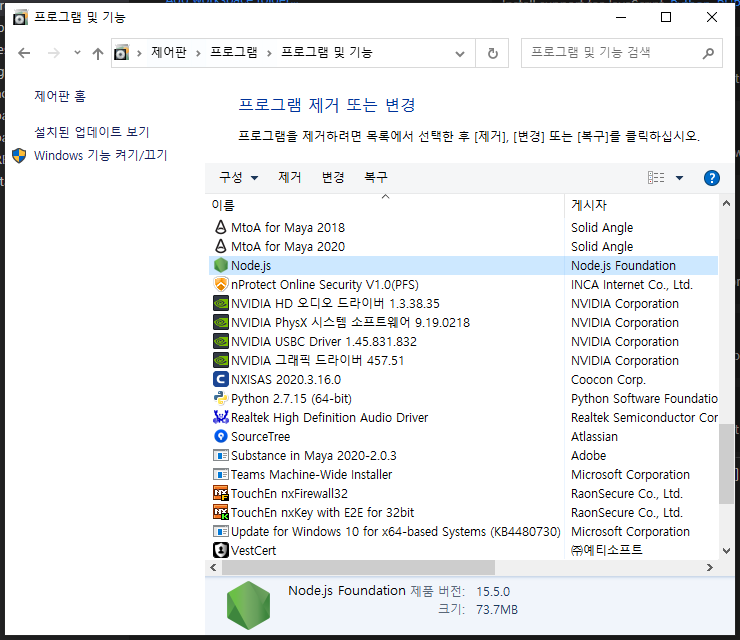740x640 pixels.
Task: Click the MtoA for Maya 2018 icon
Action: point(220,227)
